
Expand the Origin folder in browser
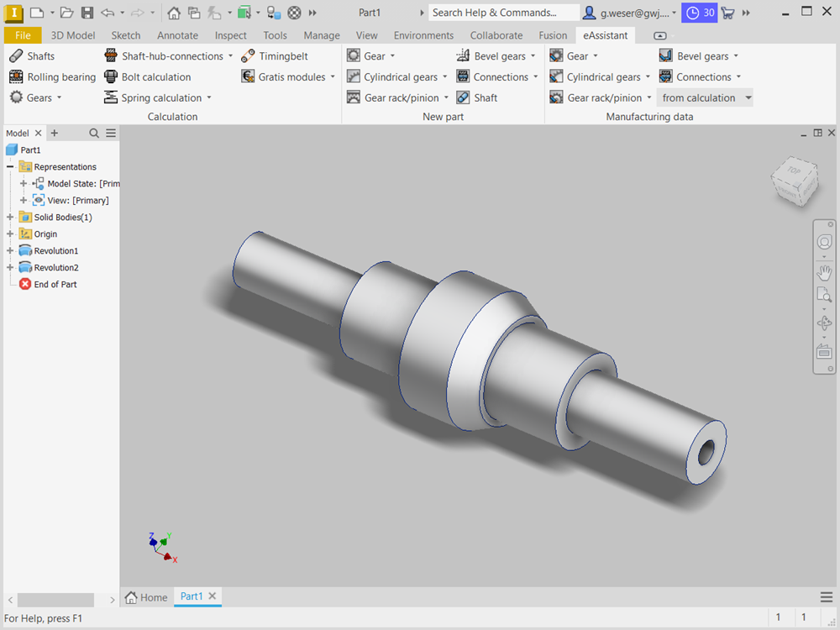pos(11,234)
